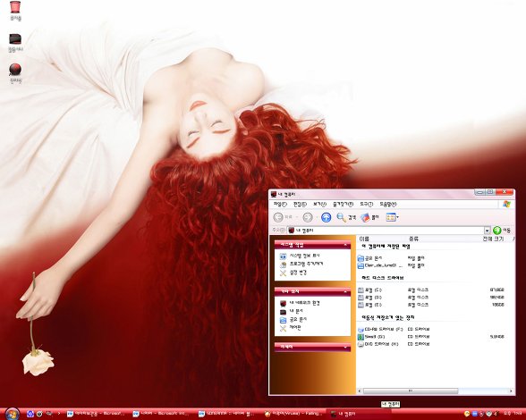Select local disk D: drive
This screenshot has height=420, width=526.
[369, 298]
